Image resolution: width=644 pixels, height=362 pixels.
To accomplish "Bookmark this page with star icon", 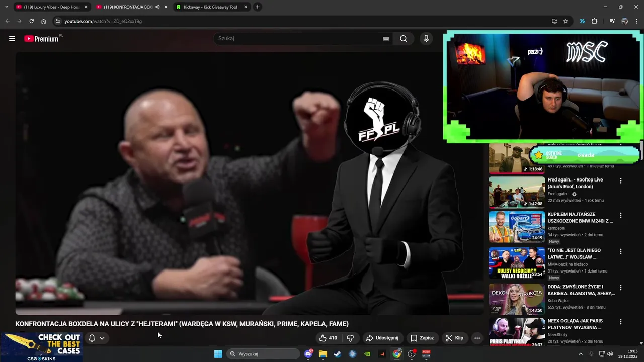I will 566,21.
